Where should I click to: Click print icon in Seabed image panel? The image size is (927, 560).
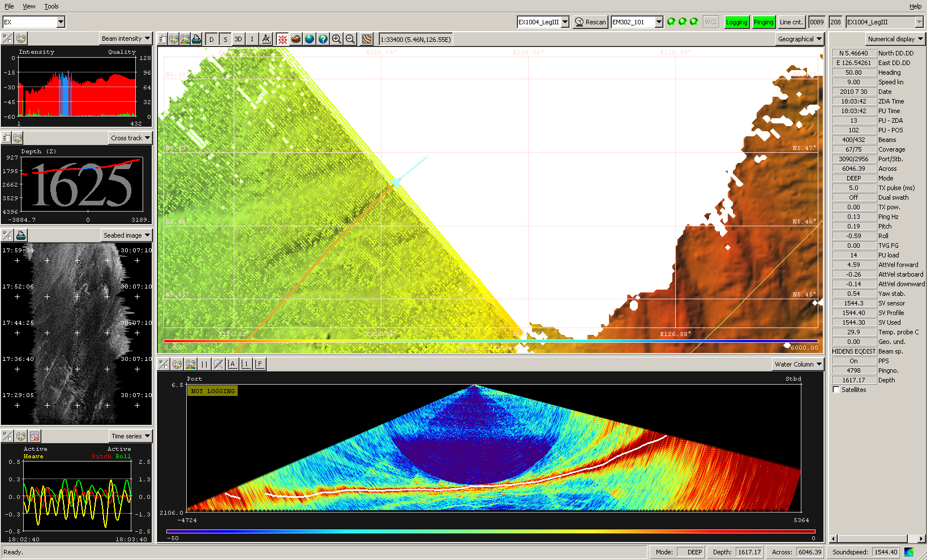21,235
